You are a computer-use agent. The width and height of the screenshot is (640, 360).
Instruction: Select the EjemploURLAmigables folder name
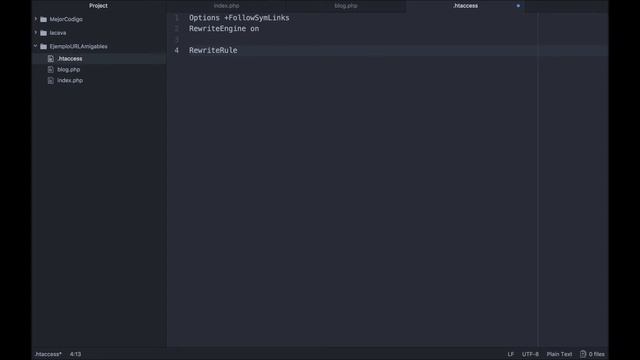coord(79,47)
